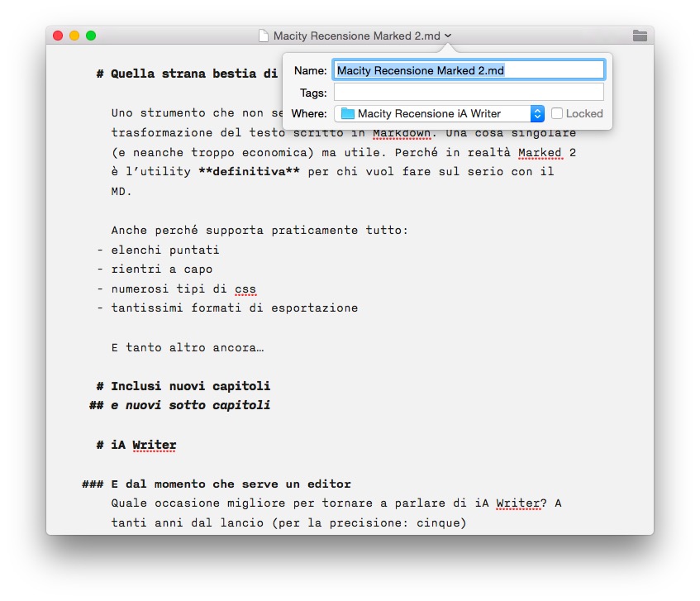
Task: Click the Name field with Macity Recensione Marked 2.md
Action: point(469,70)
